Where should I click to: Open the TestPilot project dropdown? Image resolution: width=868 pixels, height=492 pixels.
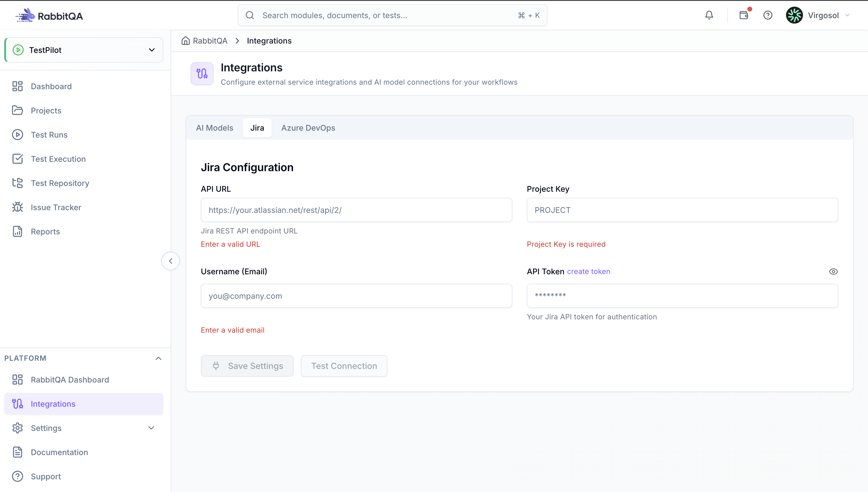pyautogui.click(x=84, y=50)
